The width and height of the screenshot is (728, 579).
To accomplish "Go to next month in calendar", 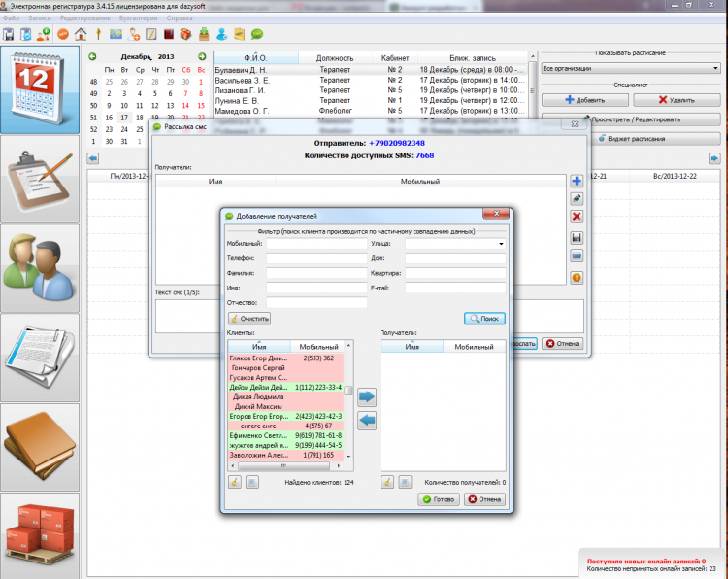I will coord(202,56).
